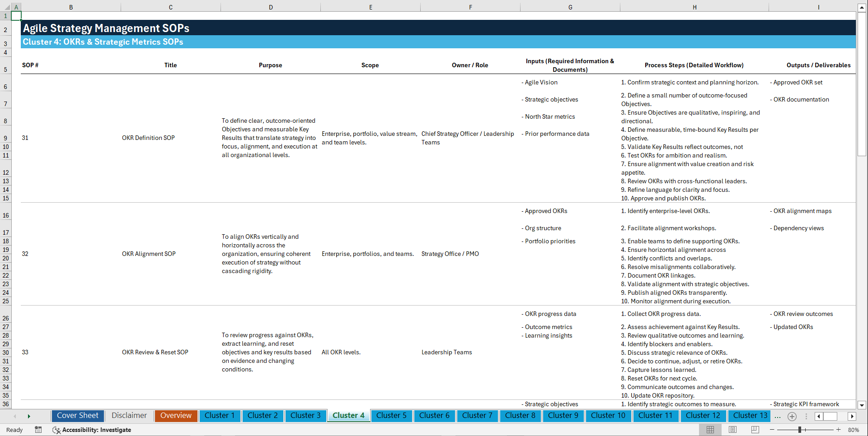Select column F header
Image resolution: width=868 pixels, height=436 pixels.
pos(470,7)
